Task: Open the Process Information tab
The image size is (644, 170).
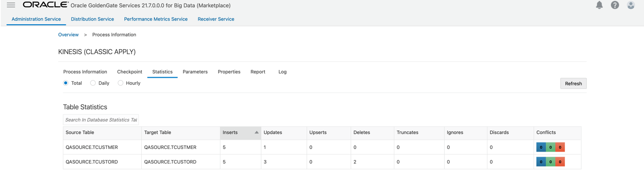Action: [85, 72]
